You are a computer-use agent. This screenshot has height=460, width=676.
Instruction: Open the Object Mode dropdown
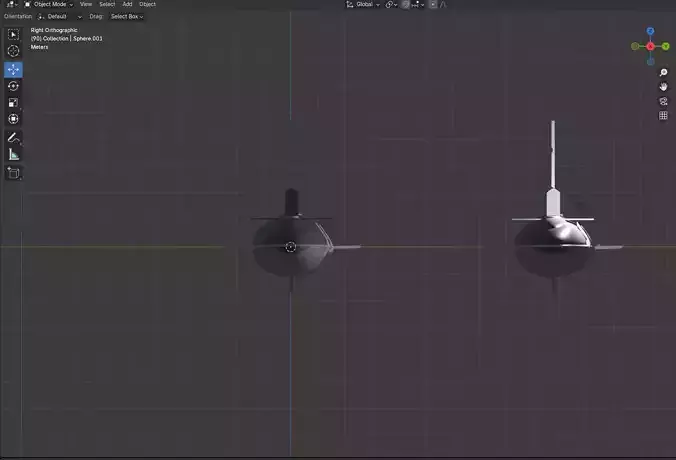tap(48, 4)
